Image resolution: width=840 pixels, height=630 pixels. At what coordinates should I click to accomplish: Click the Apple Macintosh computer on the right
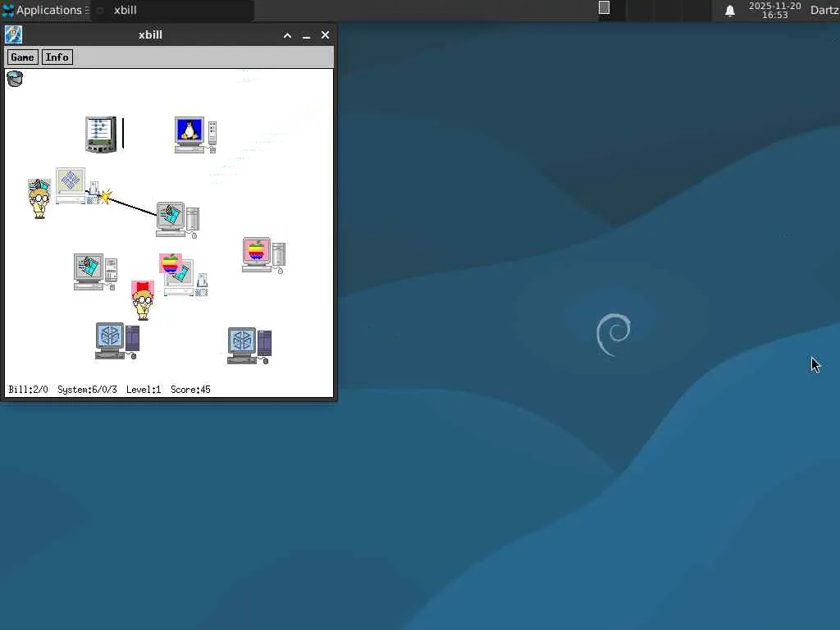coord(263,256)
